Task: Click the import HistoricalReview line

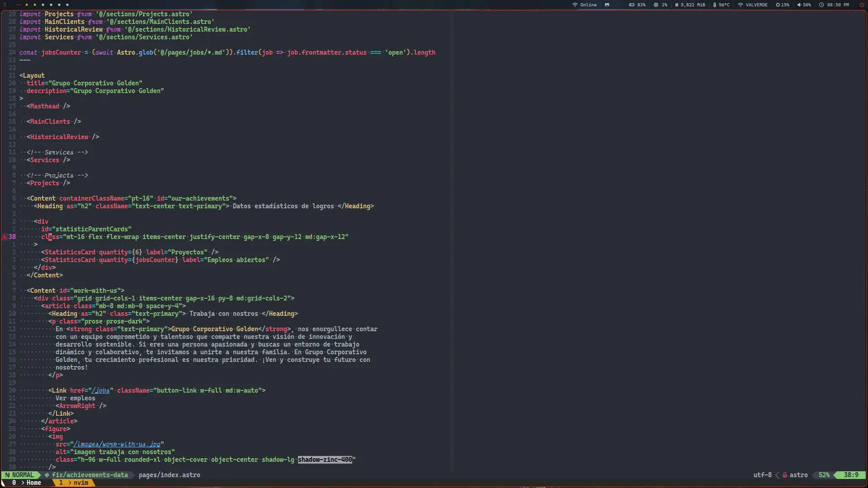Action: click(135, 29)
